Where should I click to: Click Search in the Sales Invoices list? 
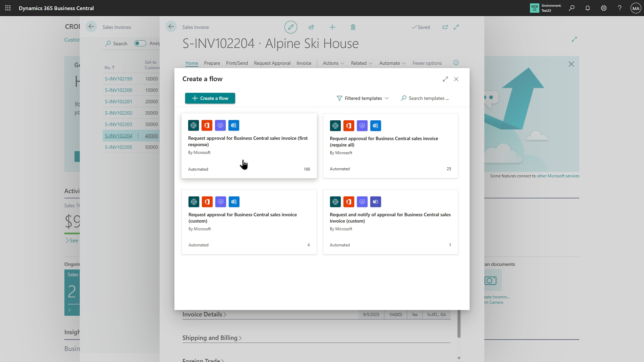click(x=116, y=43)
